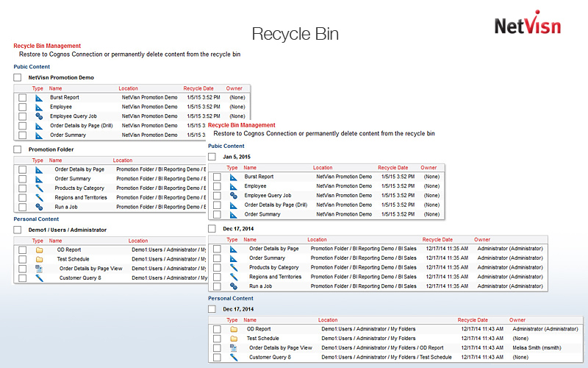
Task: Click 'Customer Query 8' name in Dec 17, 2014 personal group
Action: (x=270, y=357)
